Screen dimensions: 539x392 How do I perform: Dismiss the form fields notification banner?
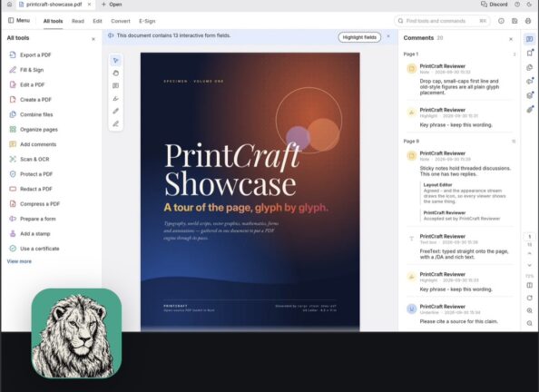tap(388, 36)
